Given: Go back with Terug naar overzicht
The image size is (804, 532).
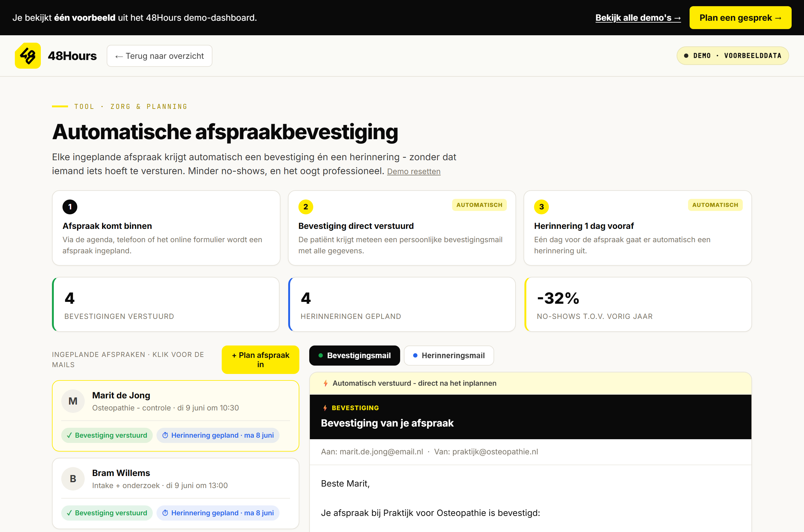Looking at the screenshot, I should click(x=160, y=56).
